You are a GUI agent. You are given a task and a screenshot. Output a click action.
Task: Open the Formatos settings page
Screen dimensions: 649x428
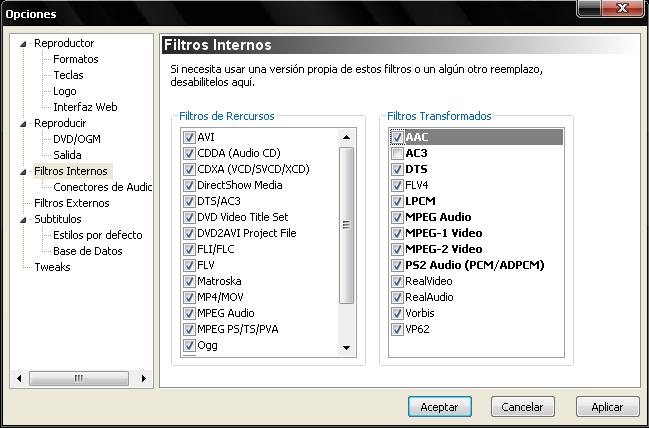pyautogui.click(x=76, y=59)
